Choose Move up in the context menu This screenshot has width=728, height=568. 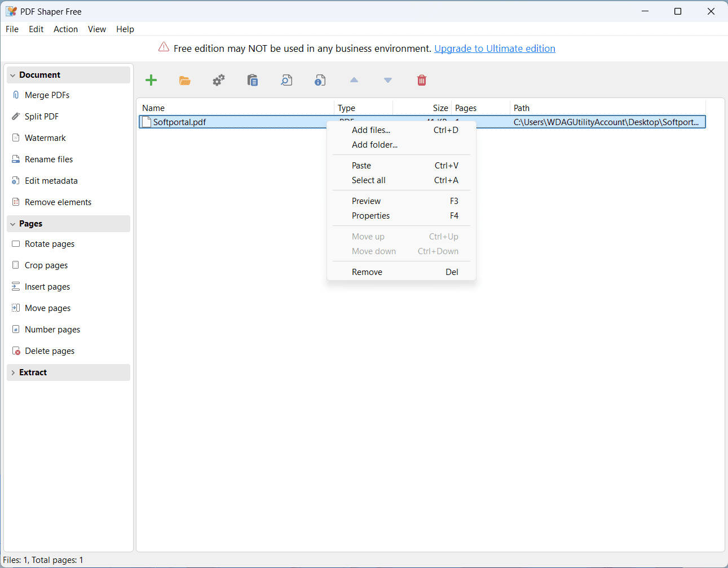point(401,237)
